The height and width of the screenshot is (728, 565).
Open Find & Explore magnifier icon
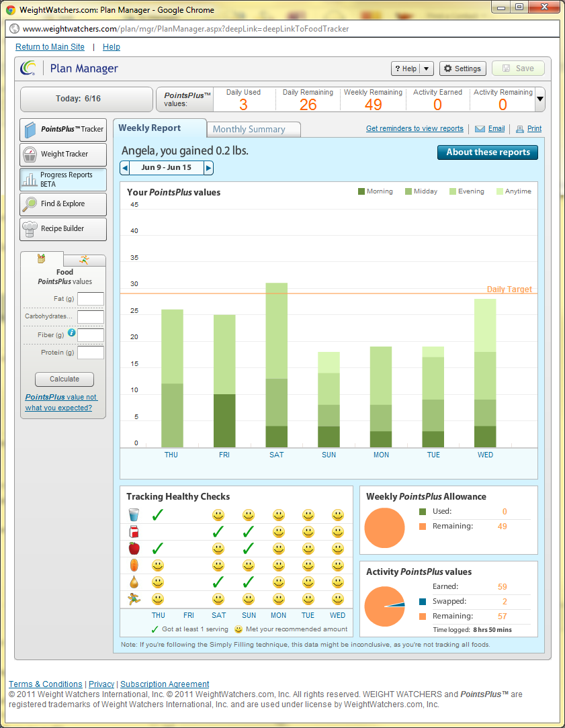(x=30, y=204)
